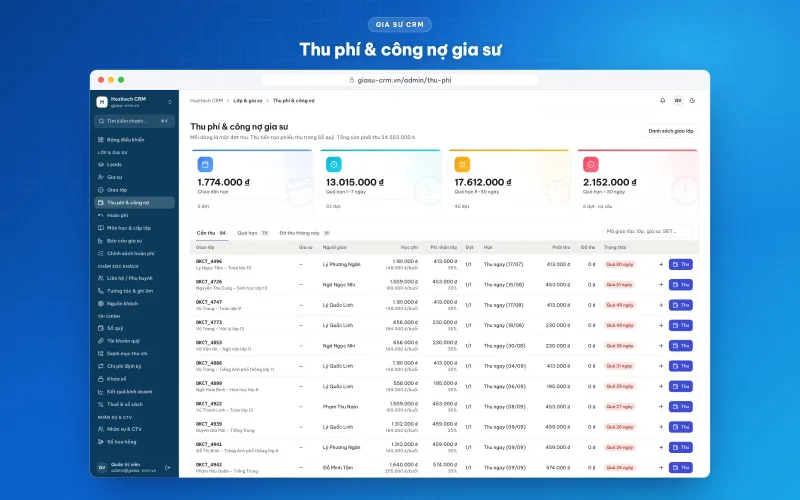Image resolution: width=800 pixels, height=500 pixels.
Task: Open Danh mục thu chi in sidebar
Action: tap(135, 354)
